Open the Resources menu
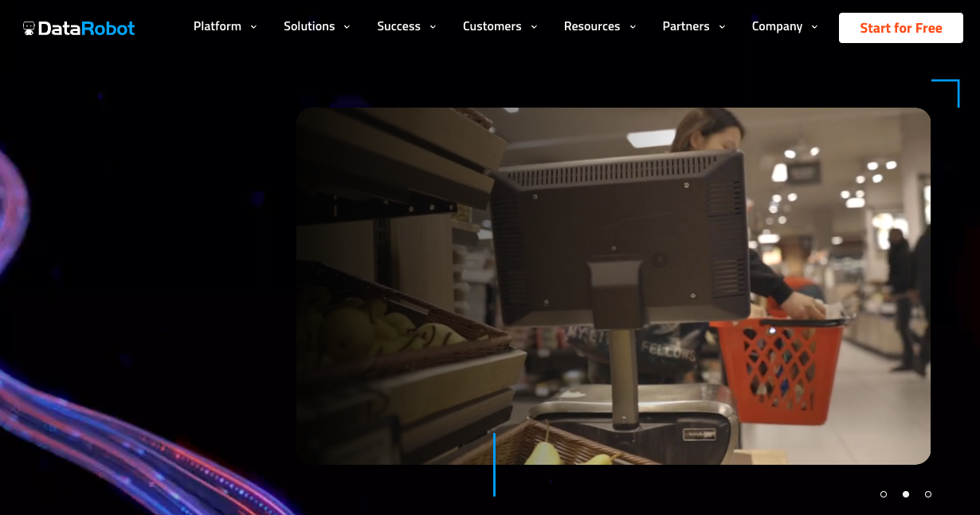The width and height of the screenshot is (980, 515). tap(592, 26)
